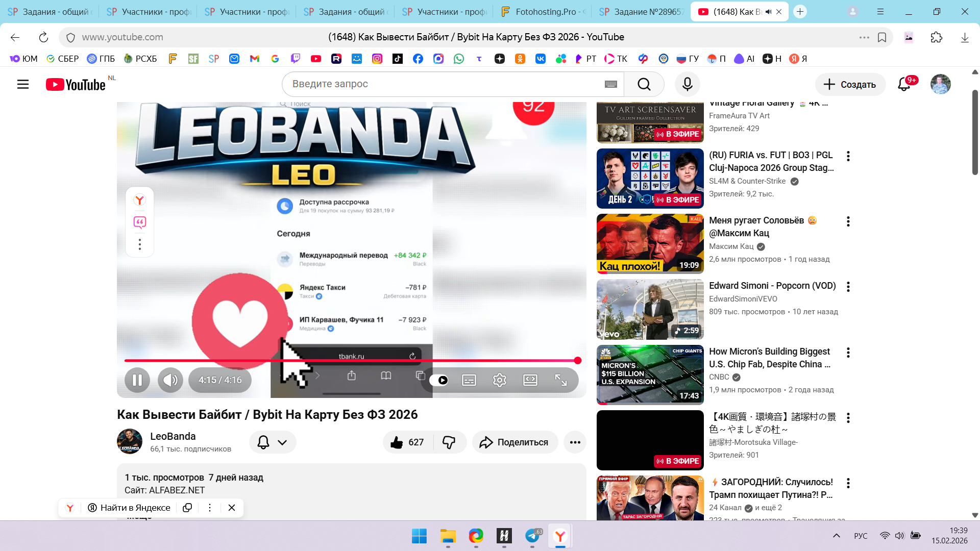Toggle subtitles on the video player
Viewport: 980px width, 551px height.
469,380
